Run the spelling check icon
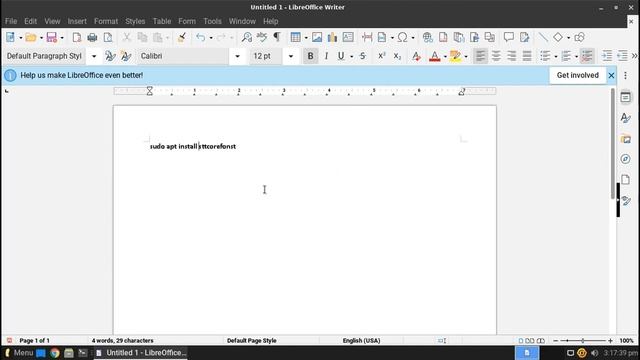Viewport: 640px width, 360px height. (262, 38)
